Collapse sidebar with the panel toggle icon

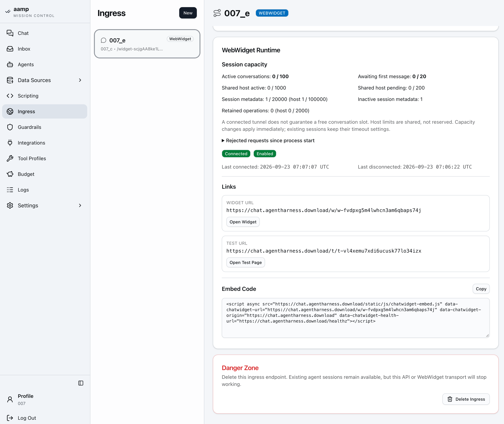[x=81, y=383]
